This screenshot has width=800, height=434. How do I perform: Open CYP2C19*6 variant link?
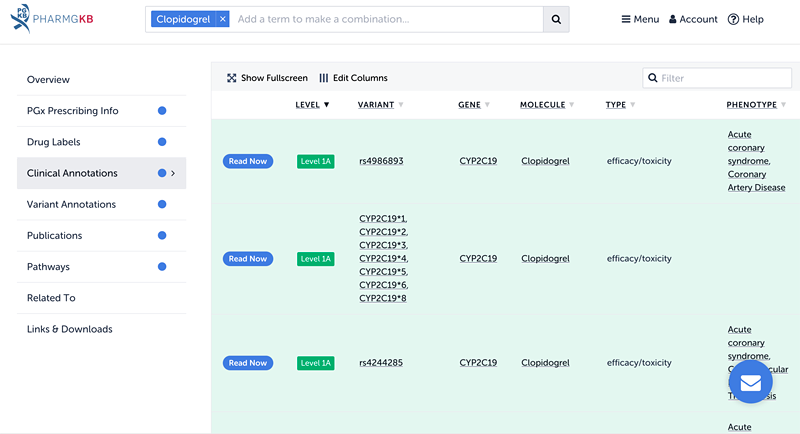(383, 285)
